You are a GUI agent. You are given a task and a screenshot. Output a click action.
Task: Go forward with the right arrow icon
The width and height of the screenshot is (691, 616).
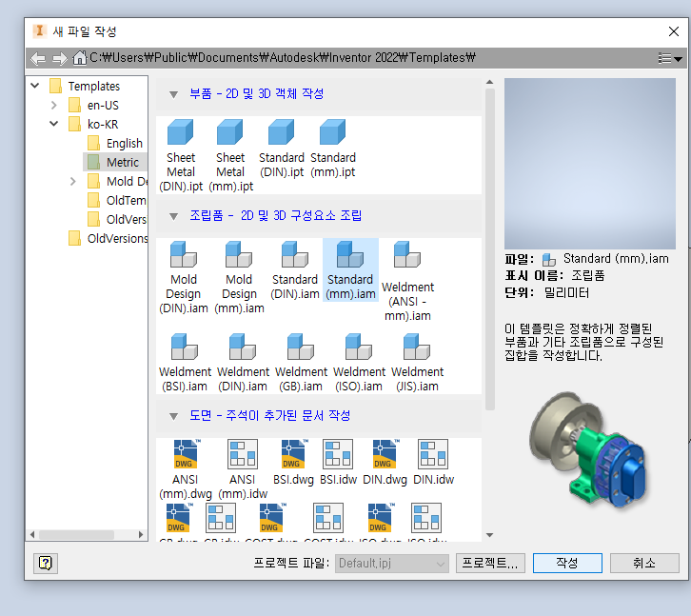[x=60, y=58]
